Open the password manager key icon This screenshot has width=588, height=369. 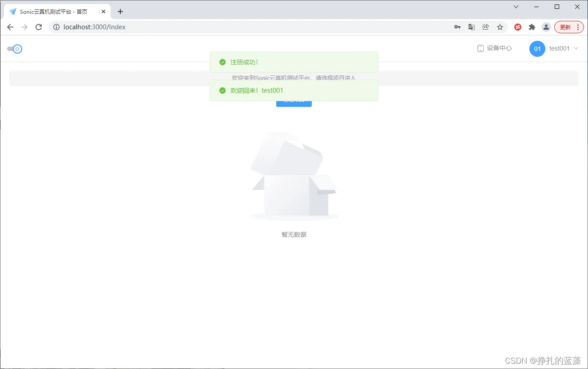457,27
